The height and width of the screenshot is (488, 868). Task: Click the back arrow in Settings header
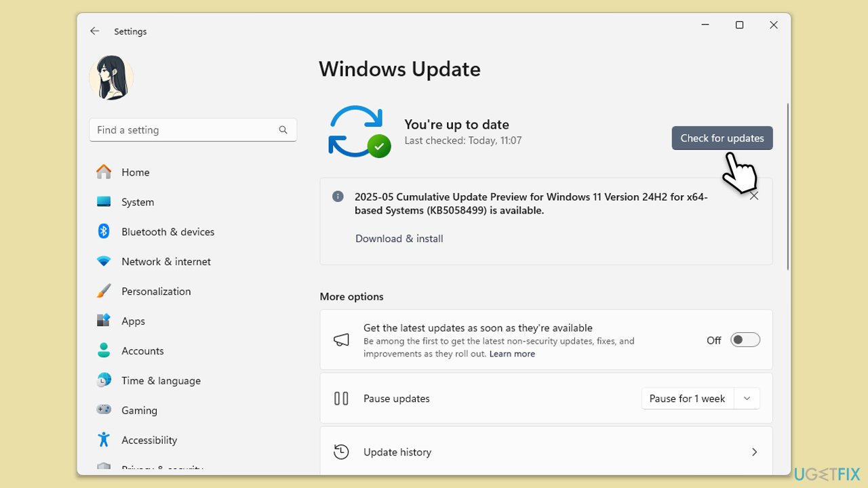click(x=95, y=31)
